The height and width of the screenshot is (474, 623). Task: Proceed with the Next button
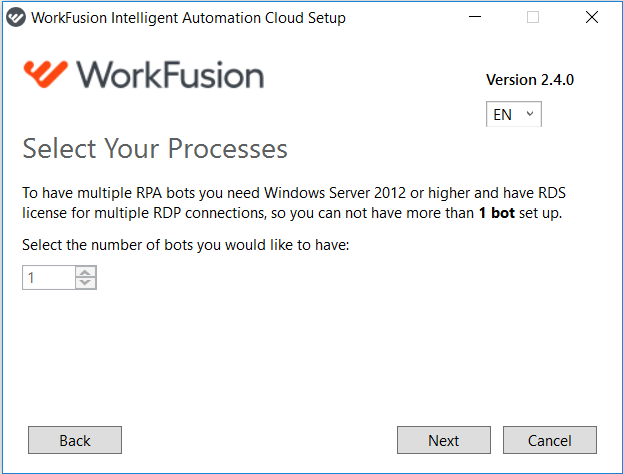coord(444,440)
